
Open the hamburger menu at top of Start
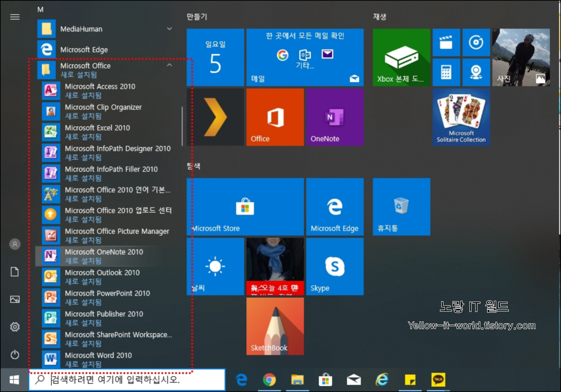(x=15, y=17)
